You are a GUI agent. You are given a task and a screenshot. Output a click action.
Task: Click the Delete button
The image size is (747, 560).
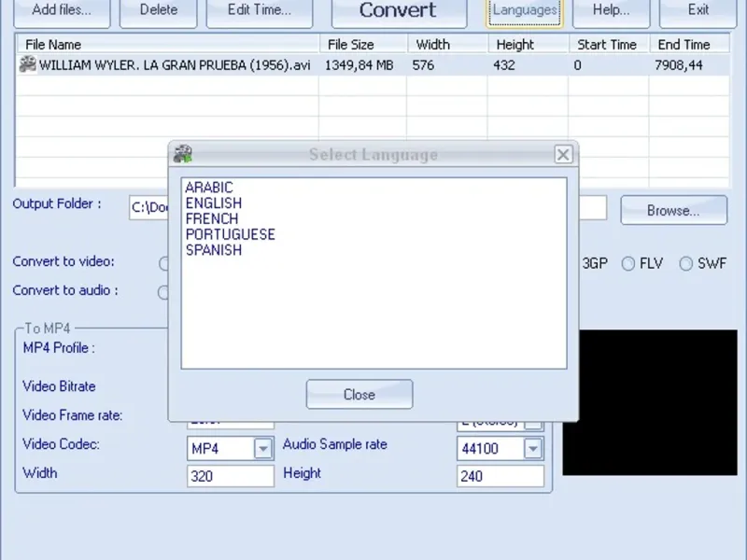(158, 11)
